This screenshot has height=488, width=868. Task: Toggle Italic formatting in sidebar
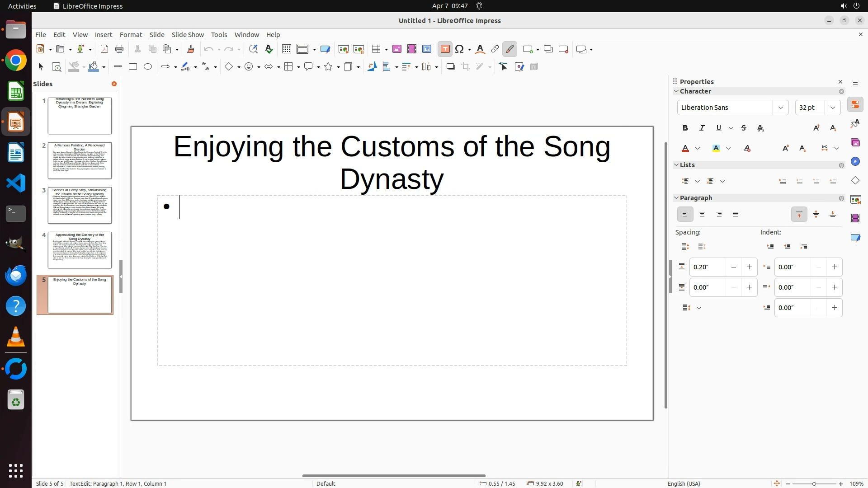click(x=702, y=128)
